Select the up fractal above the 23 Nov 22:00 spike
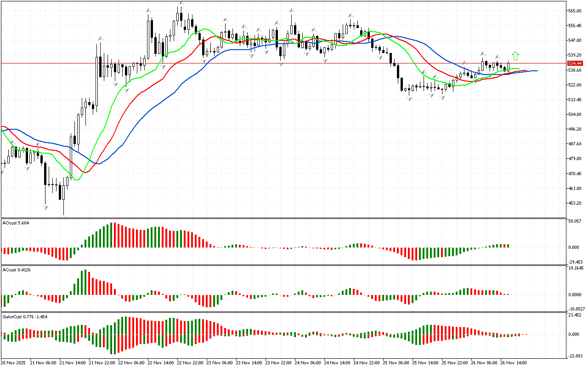This screenshot has height=368, width=588. [292, 10]
